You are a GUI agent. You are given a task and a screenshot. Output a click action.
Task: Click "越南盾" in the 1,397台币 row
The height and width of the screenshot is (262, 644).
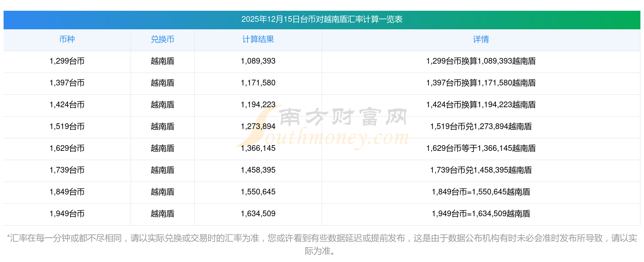[x=162, y=83]
